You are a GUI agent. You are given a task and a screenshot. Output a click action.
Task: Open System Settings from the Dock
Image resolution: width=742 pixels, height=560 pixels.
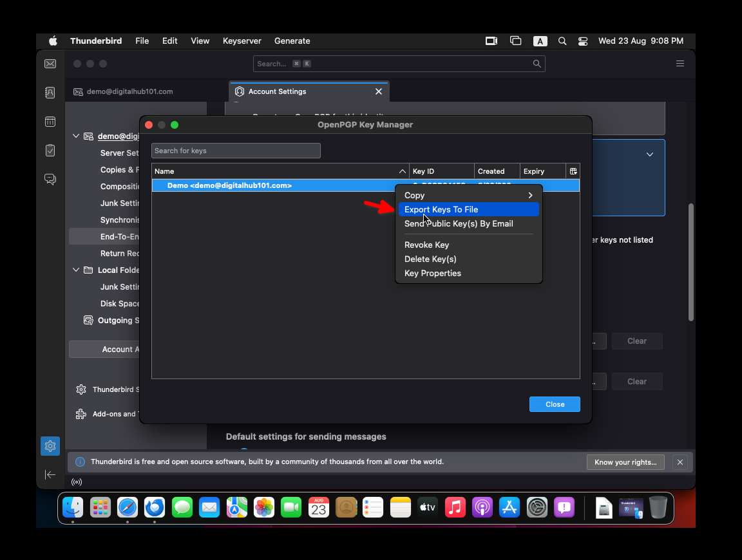coord(537,507)
